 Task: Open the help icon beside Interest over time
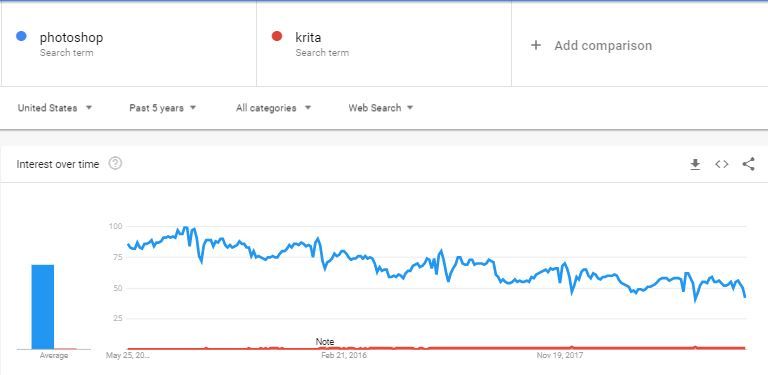(x=115, y=164)
